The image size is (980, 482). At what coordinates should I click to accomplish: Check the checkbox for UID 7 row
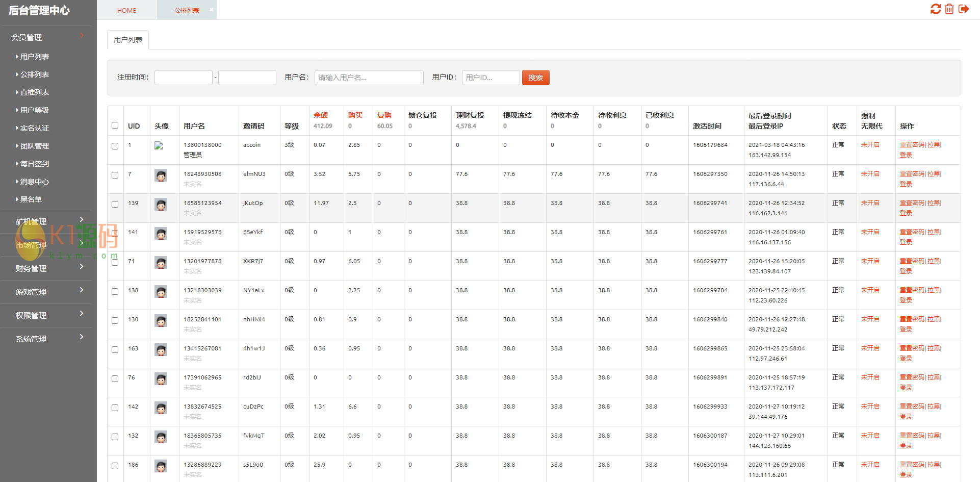click(115, 175)
